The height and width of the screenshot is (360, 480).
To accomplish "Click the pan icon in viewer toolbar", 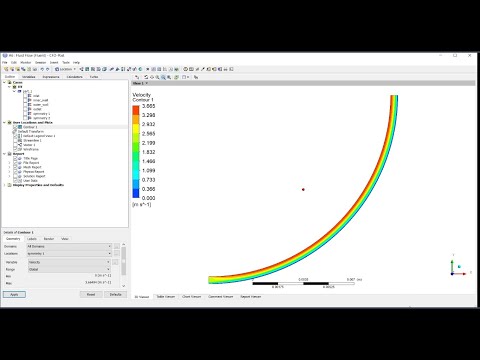I will [x=152, y=77].
